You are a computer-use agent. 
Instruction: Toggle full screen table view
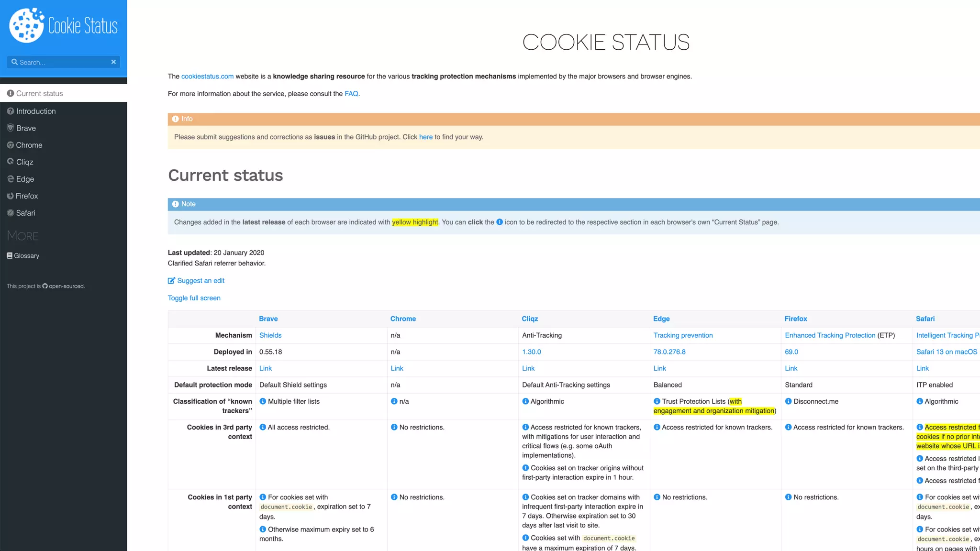tap(194, 298)
